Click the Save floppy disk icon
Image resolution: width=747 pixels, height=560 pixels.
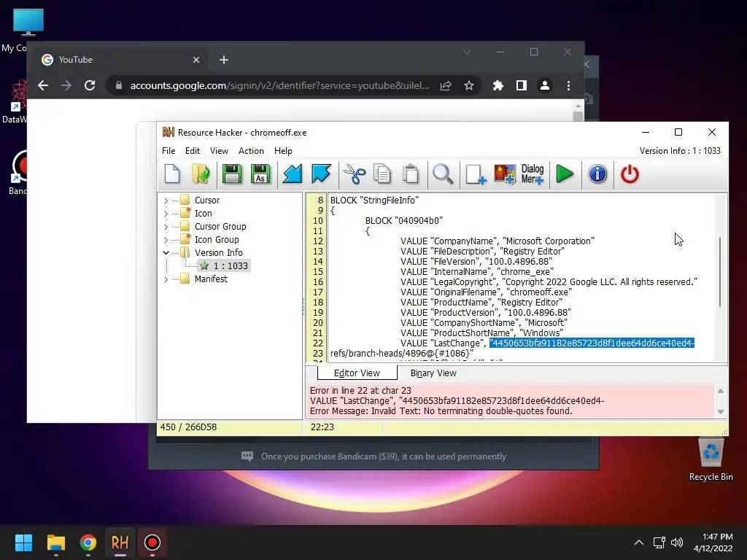232,174
